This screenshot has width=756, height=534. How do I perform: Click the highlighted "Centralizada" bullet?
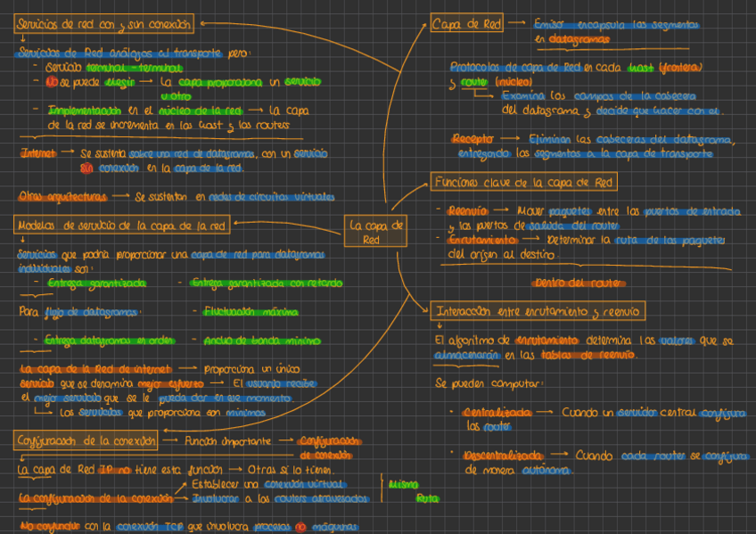click(x=497, y=413)
